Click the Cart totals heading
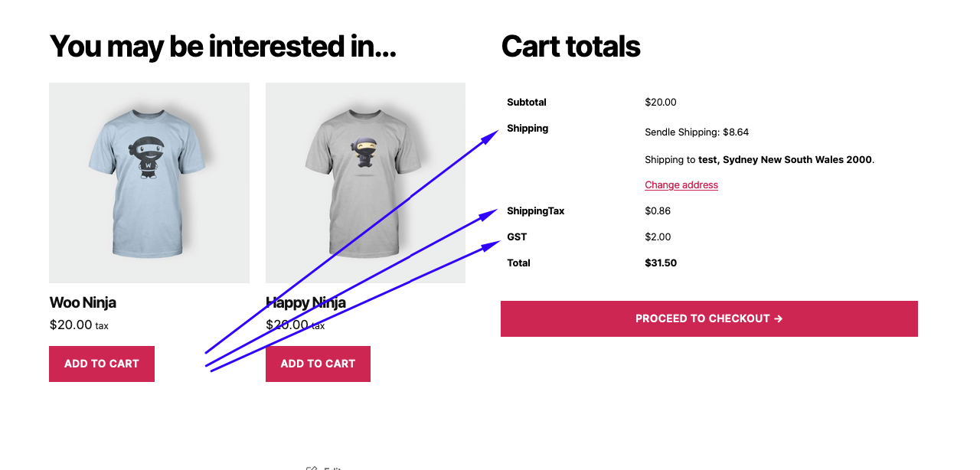The width and height of the screenshot is (980, 470). click(x=570, y=47)
